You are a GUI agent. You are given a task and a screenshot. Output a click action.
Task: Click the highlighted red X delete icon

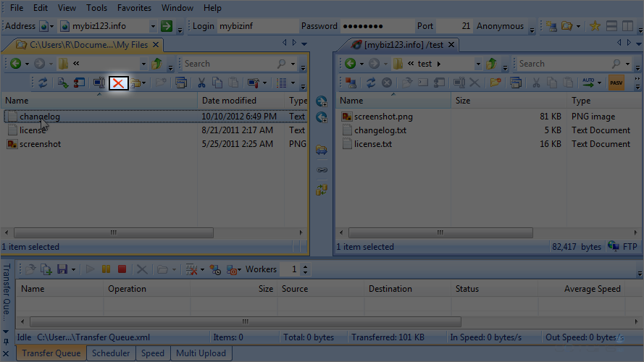pos(118,83)
